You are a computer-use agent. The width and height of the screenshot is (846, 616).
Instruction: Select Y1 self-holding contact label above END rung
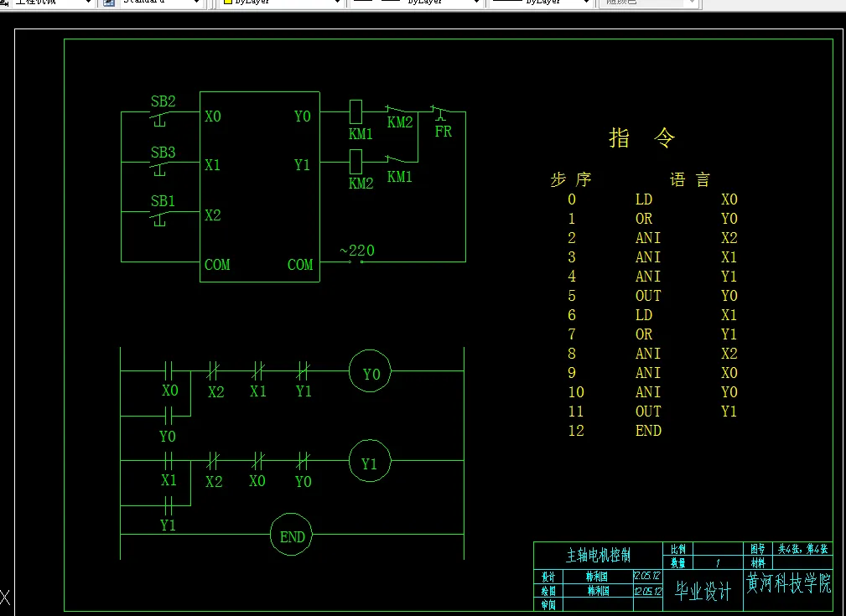click(168, 525)
